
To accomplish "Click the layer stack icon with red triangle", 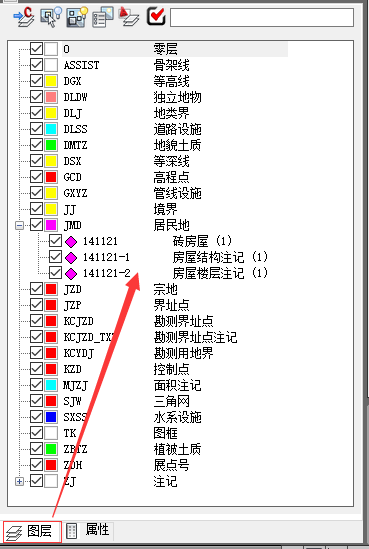I will click(128, 16).
